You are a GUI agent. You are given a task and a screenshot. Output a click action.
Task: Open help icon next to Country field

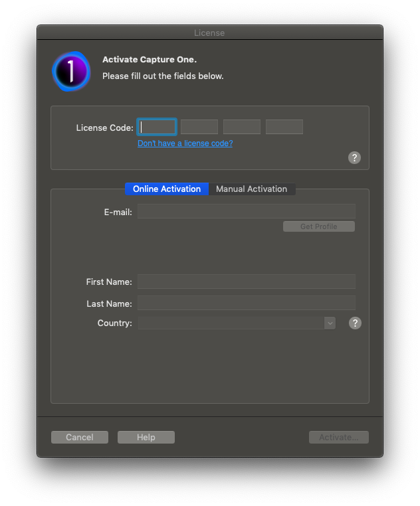355,323
